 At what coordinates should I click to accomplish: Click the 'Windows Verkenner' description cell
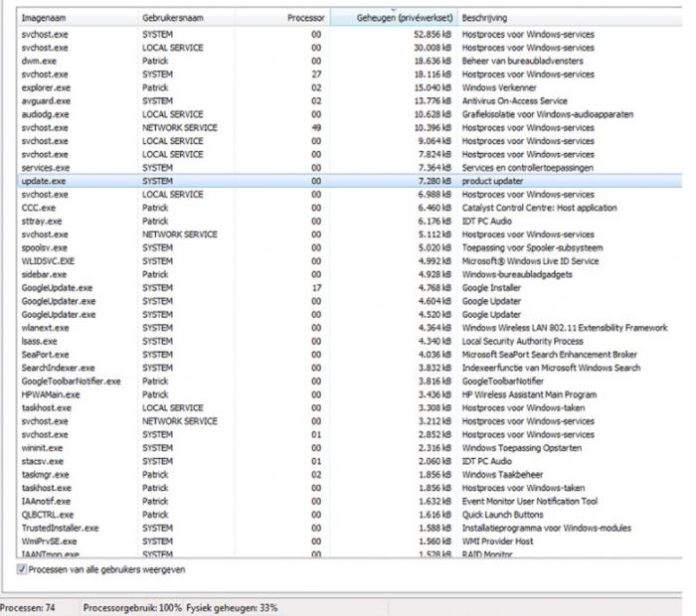click(499, 87)
